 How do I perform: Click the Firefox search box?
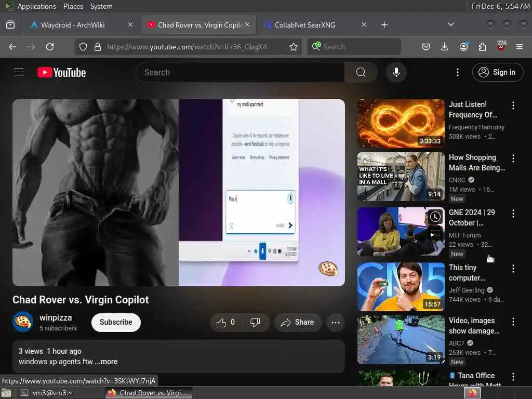tap(354, 47)
